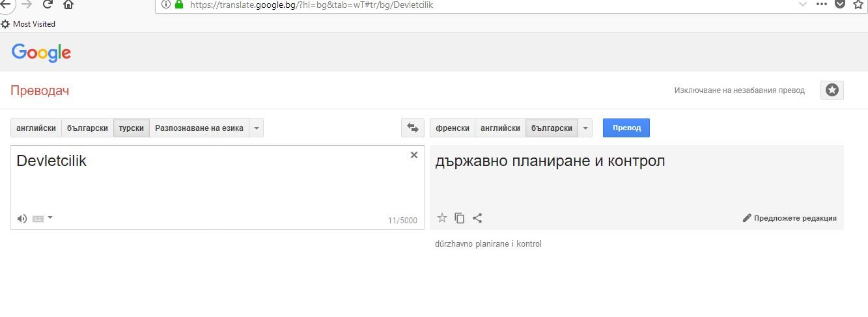Enable Разпознаване на езика language detection
The height and width of the screenshot is (317, 868).
coord(199,128)
